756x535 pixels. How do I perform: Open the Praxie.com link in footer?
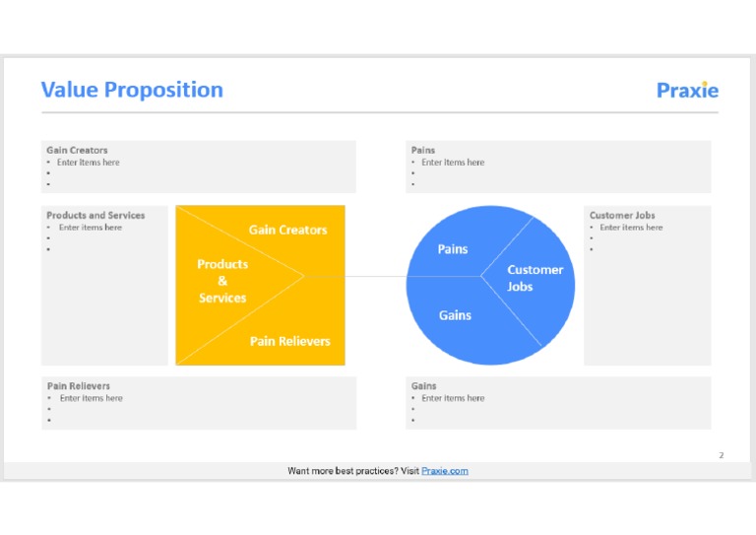tap(445, 471)
